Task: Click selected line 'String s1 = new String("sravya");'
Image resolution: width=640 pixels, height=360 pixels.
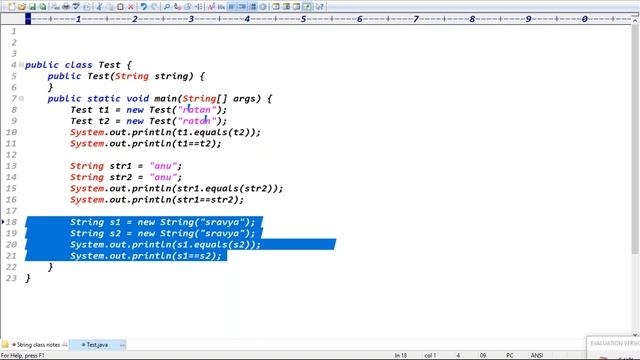Action: (162, 222)
